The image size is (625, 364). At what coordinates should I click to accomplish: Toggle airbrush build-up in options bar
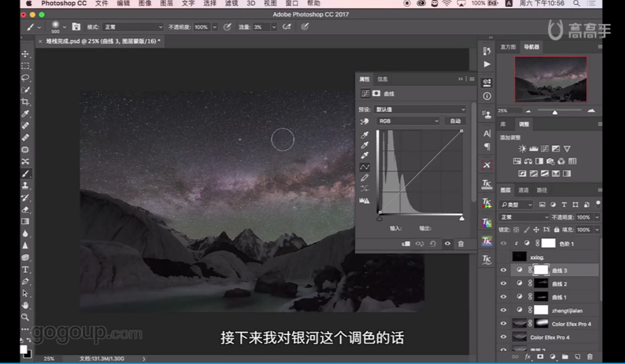click(287, 27)
